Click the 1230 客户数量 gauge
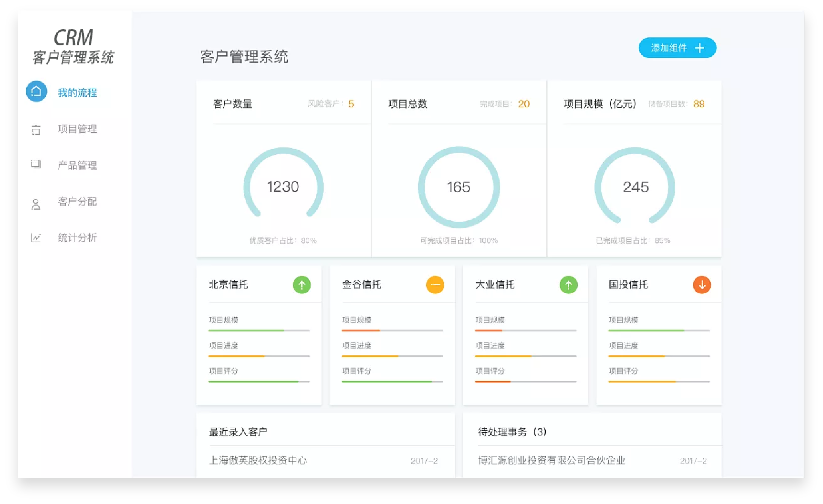This screenshot has height=504, width=823. tap(283, 186)
